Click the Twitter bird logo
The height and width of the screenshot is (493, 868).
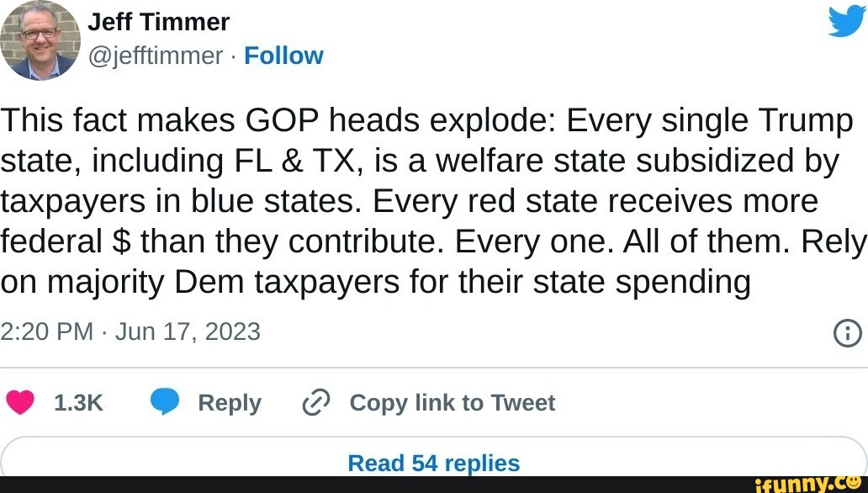click(x=846, y=20)
